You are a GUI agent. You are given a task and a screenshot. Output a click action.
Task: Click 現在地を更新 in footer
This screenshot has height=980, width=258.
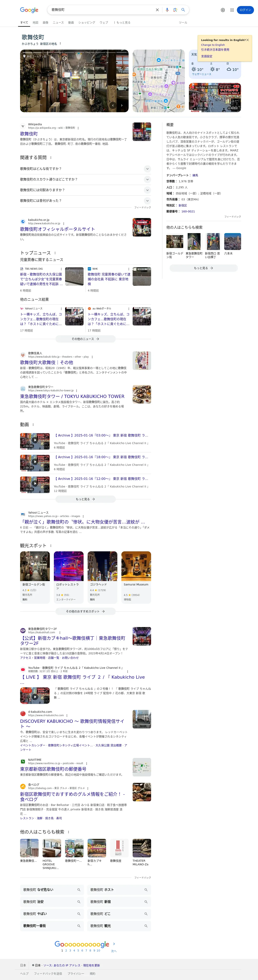pos(92,965)
